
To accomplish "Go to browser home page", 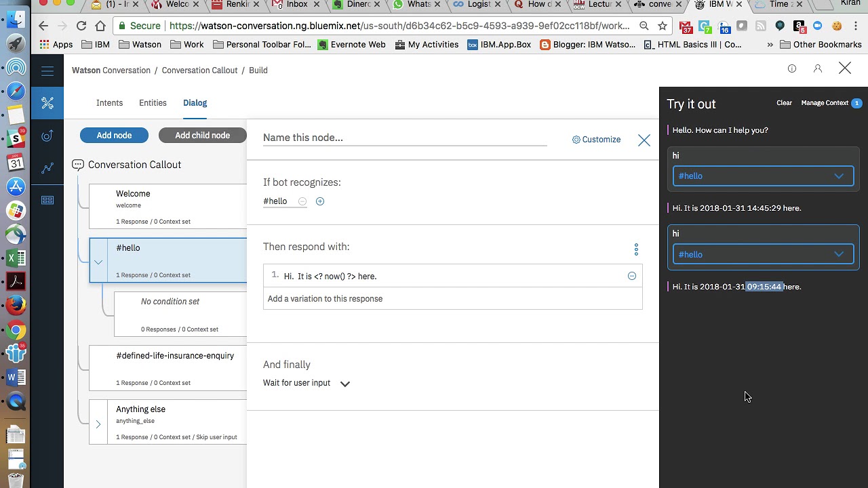I will 100,26.
